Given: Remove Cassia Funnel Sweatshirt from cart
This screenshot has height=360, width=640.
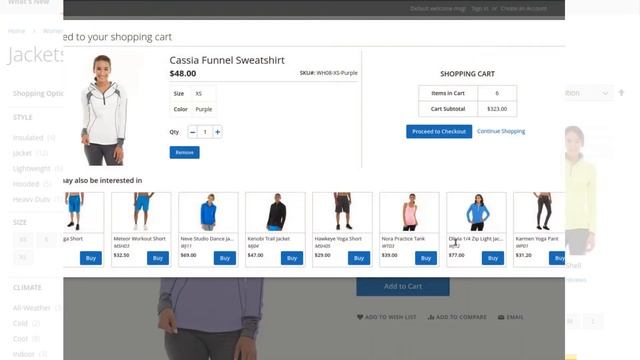Looking at the screenshot, I should click(184, 152).
